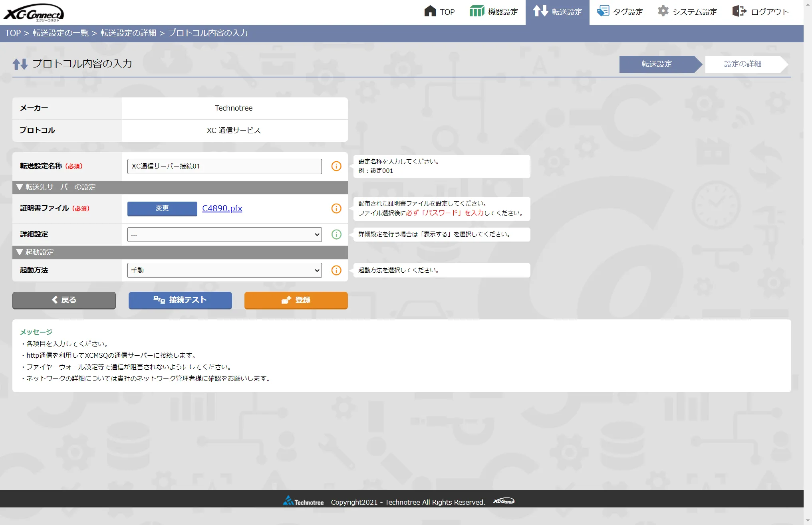Open the 詳細設定 dropdown

pyautogui.click(x=224, y=234)
